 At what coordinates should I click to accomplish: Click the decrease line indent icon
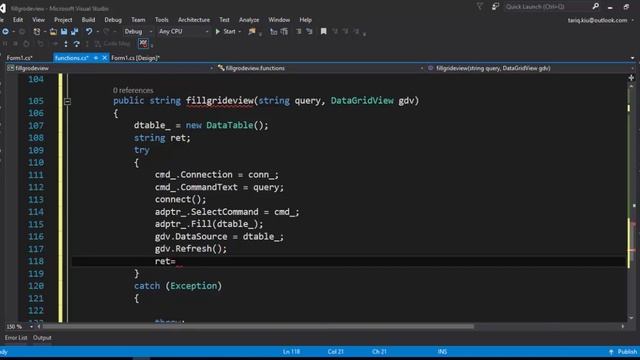tap(273, 31)
